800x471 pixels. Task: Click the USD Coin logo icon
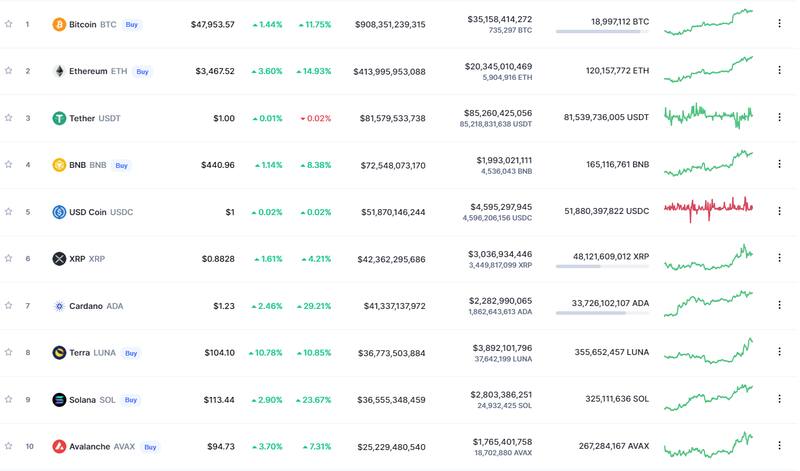(59, 212)
